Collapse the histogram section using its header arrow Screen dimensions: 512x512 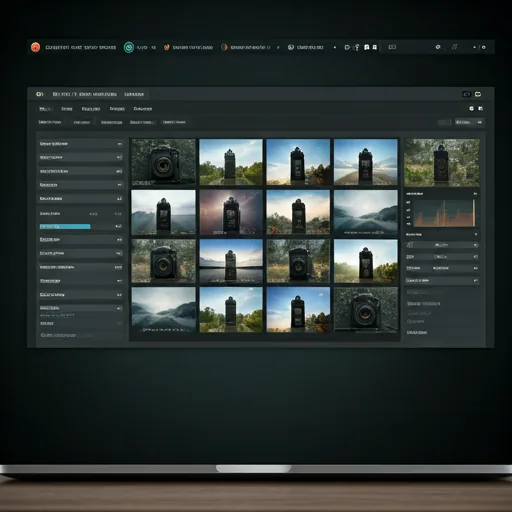point(475,194)
